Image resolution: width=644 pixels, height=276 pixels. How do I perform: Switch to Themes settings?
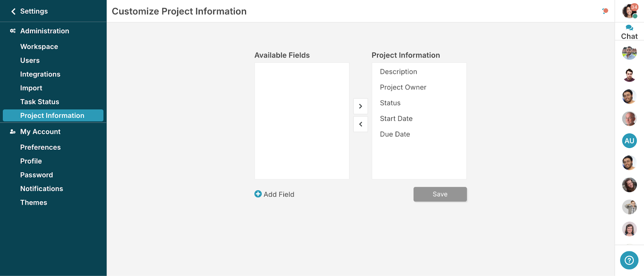(x=33, y=203)
